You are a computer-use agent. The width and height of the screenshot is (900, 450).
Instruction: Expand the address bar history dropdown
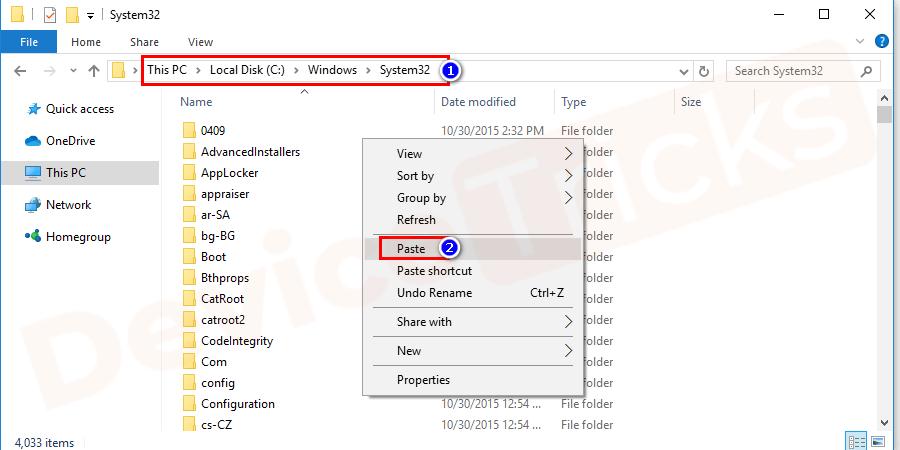(684, 72)
